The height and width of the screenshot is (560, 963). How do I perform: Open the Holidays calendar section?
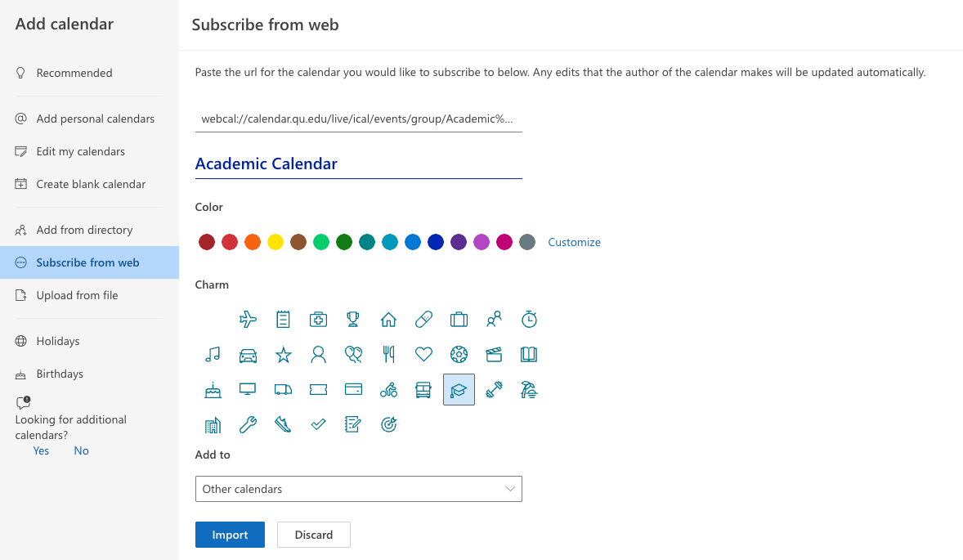point(58,341)
